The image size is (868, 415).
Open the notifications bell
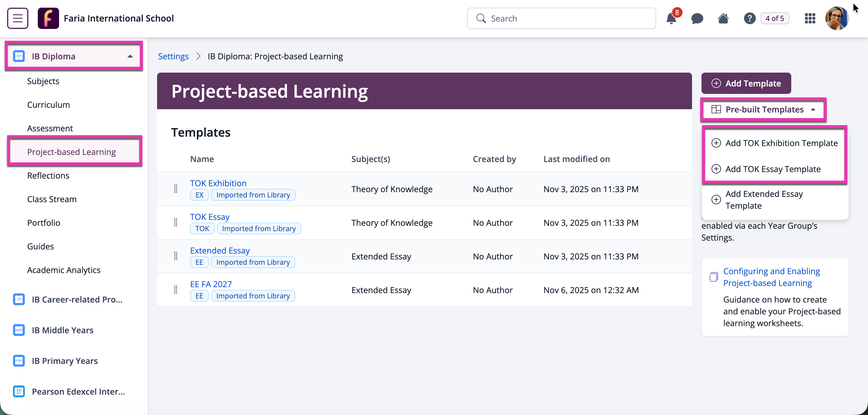671,18
